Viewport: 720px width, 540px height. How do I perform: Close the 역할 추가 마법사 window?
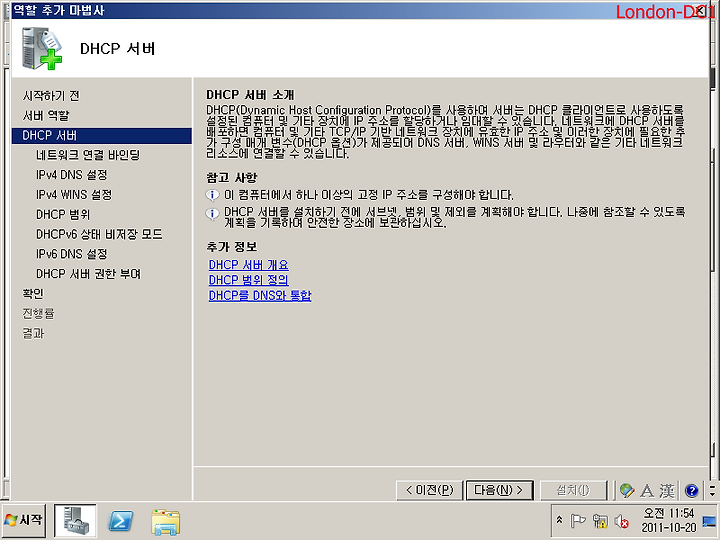[701, 11]
